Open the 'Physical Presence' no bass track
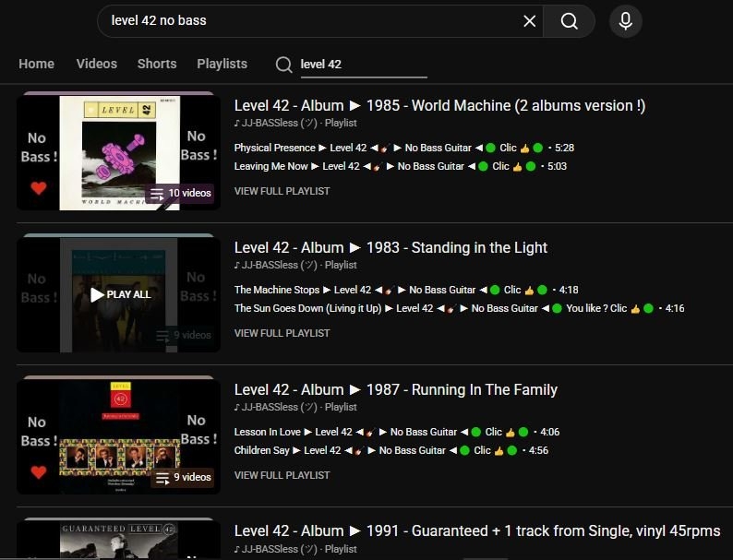733x560 pixels. 404,148
